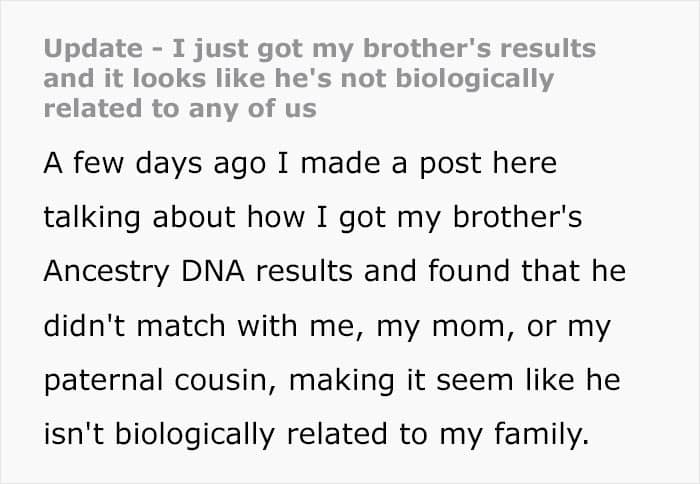Click the word "Ancestry" in the paragraph

point(106,271)
